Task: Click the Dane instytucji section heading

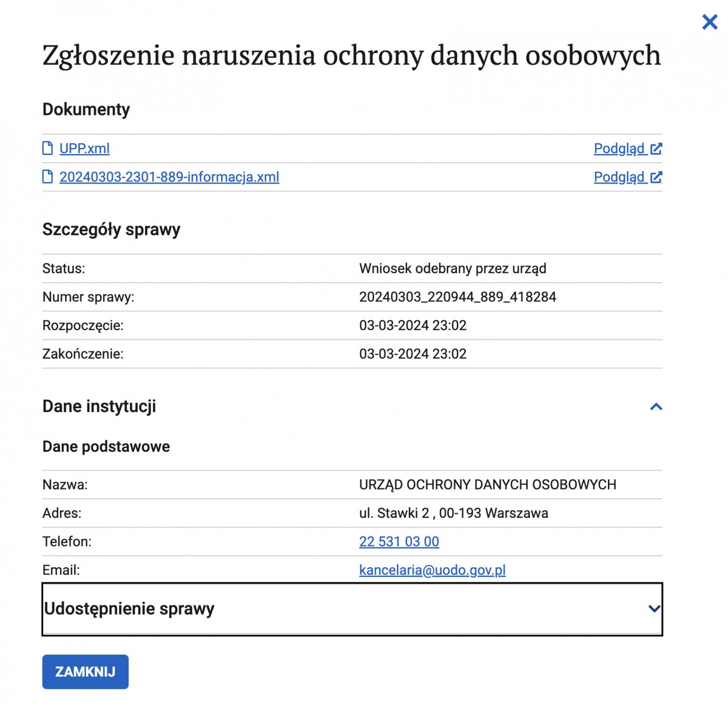Action: click(99, 406)
